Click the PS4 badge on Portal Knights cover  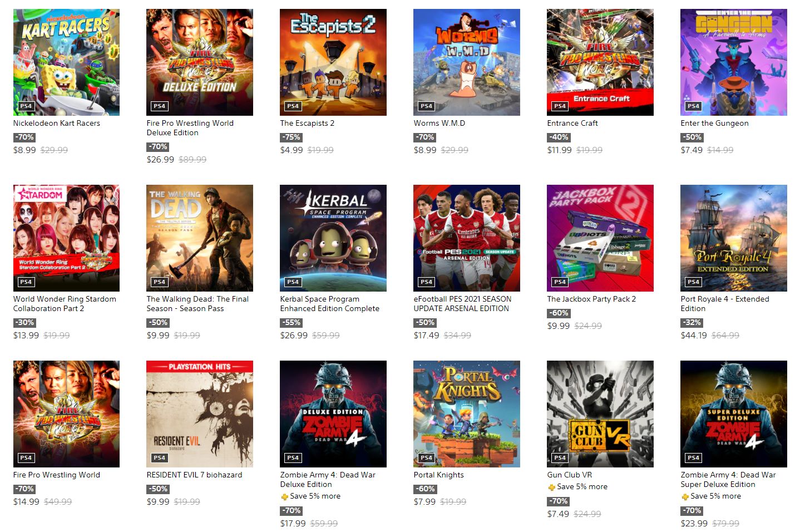(x=427, y=457)
